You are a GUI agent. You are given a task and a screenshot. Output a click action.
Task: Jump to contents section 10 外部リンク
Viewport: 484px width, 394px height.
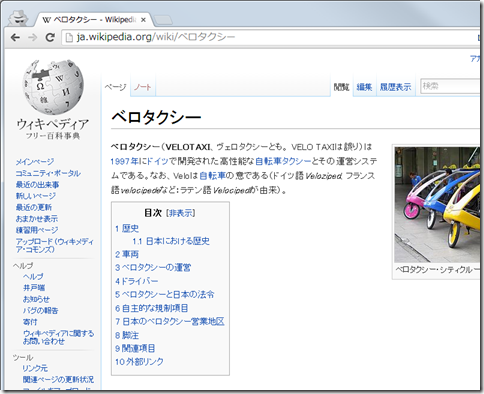click(139, 362)
